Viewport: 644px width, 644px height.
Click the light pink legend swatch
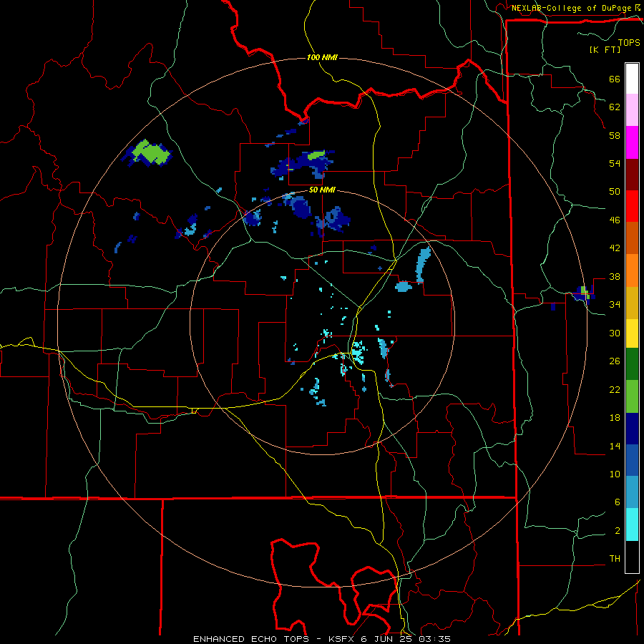(x=632, y=110)
